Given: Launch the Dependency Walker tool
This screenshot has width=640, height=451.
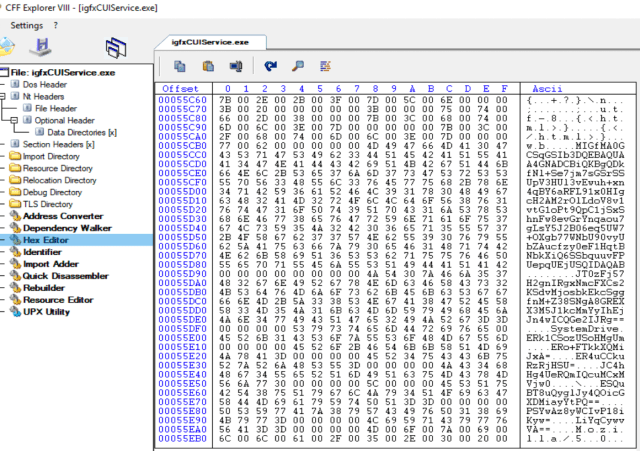Looking at the screenshot, I should (67, 228).
